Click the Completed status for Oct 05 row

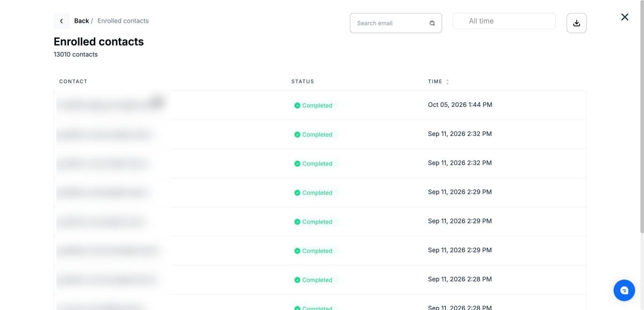point(313,106)
